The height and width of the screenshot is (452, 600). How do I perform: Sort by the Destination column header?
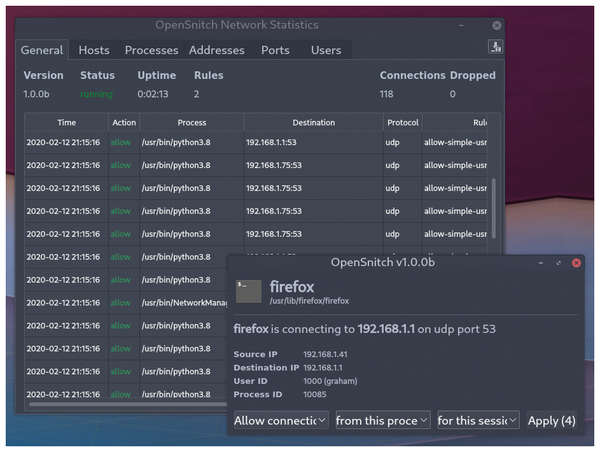[314, 122]
